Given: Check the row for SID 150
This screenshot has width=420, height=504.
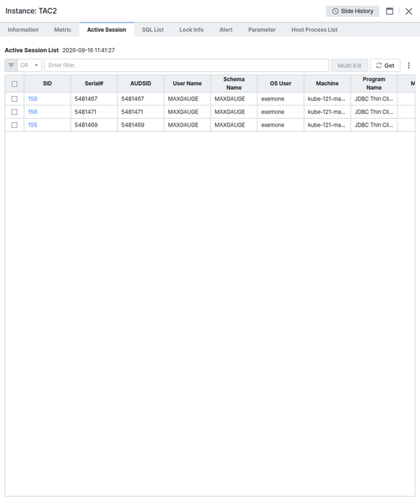Looking at the screenshot, I should (x=14, y=99).
